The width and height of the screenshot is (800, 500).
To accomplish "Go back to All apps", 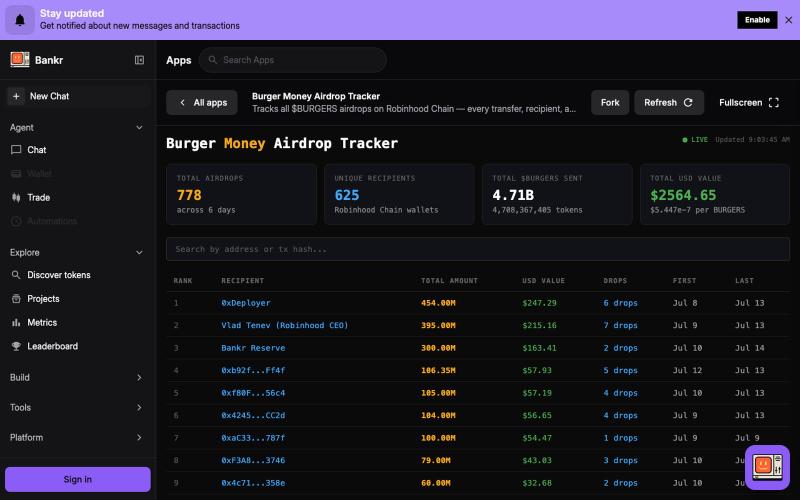I will click(202, 103).
